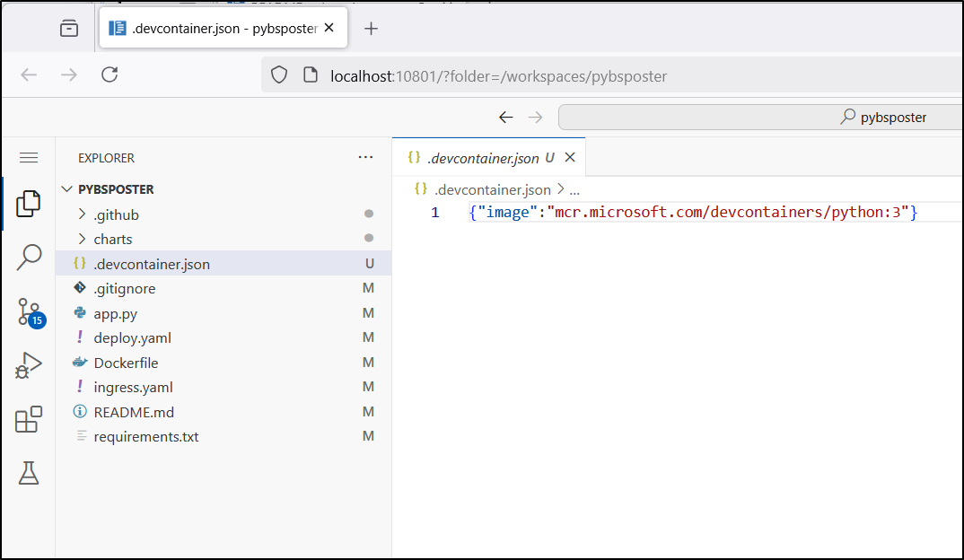This screenshot has width=964, height=560.
Task: Click the pybsposter command center search box
Action: (759, 117)
